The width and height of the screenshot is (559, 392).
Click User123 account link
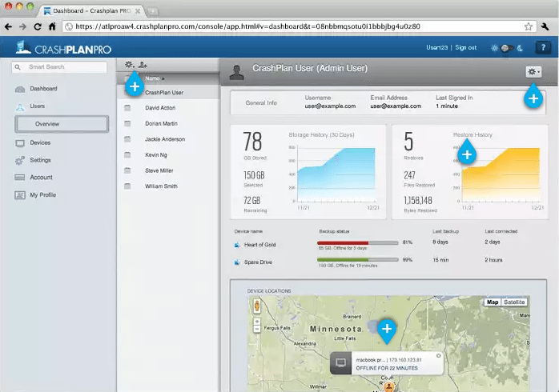[x=436, y=48]
